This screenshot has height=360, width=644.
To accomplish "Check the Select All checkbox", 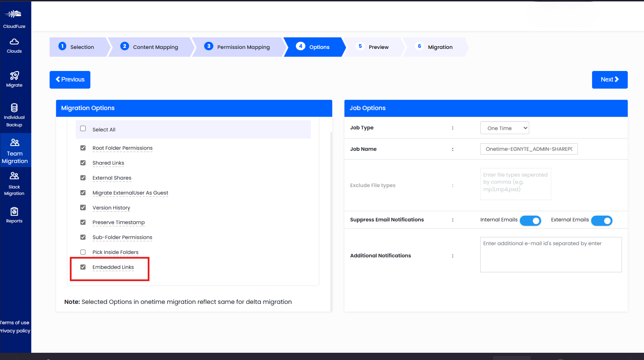I will coord(83,128).
